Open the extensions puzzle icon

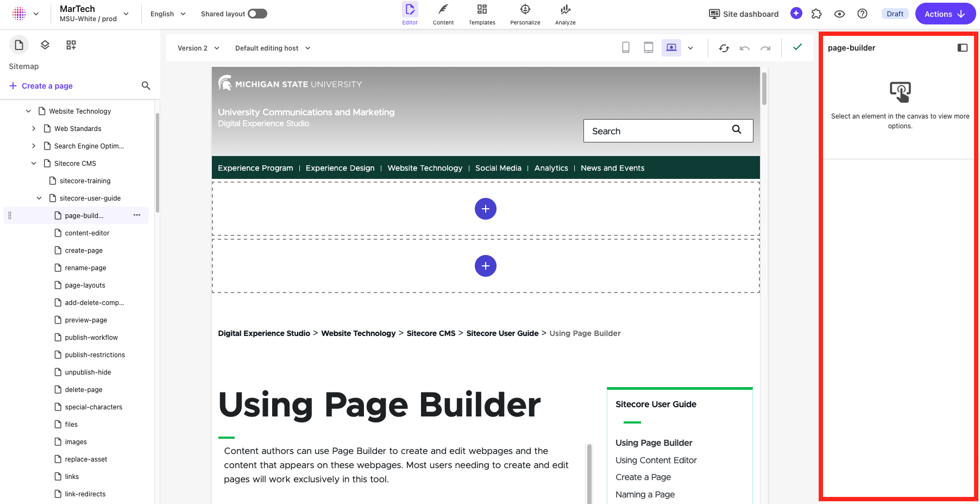816,14
